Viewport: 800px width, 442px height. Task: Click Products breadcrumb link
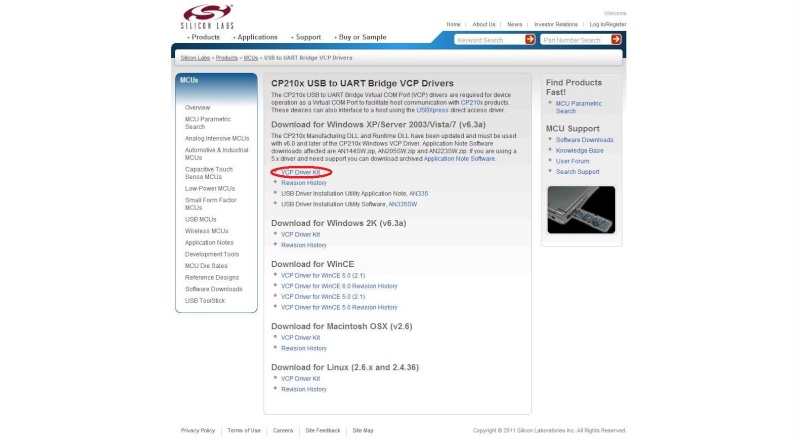pyautogui.click(x=227, y=58)
